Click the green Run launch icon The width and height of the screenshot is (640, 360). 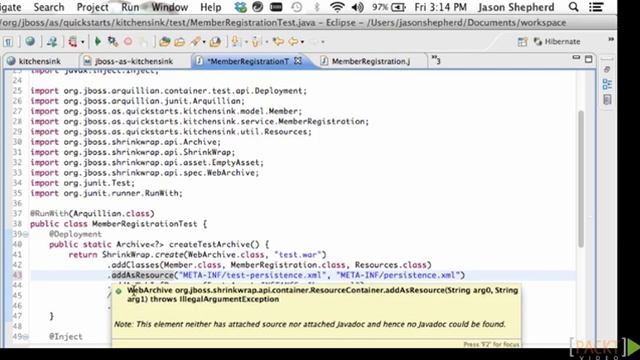coord(98,41)
